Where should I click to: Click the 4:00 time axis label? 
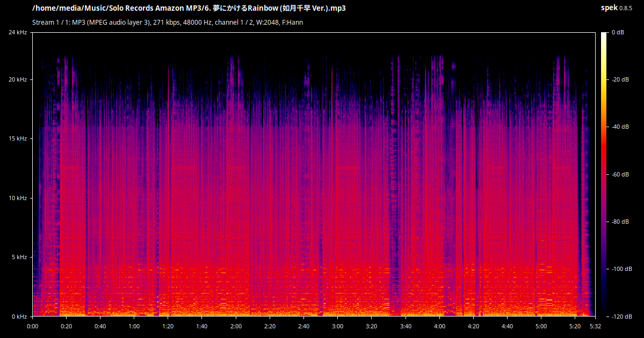pos(439,326)
